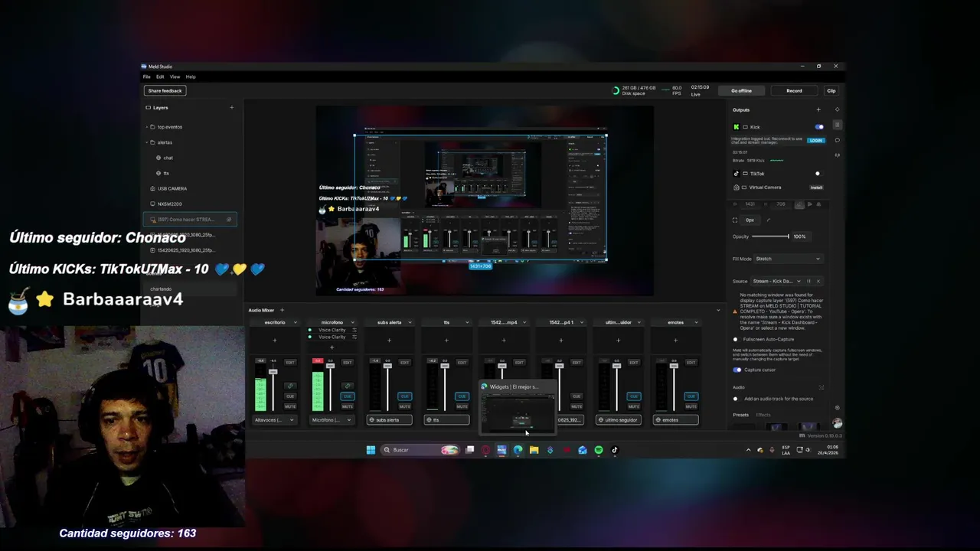The image size is (980, 551).
Task: Open the Help menu
Action: click(191, 77)
